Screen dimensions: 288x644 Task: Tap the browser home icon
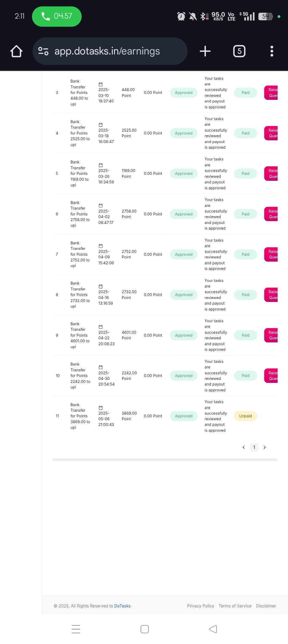(x=16, y=51)
